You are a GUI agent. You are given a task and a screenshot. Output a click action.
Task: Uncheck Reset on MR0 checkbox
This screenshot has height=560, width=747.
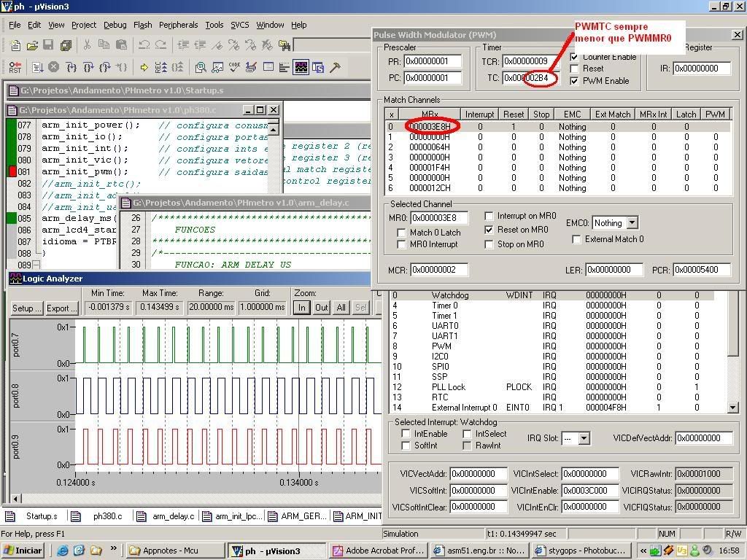point(489,230)
